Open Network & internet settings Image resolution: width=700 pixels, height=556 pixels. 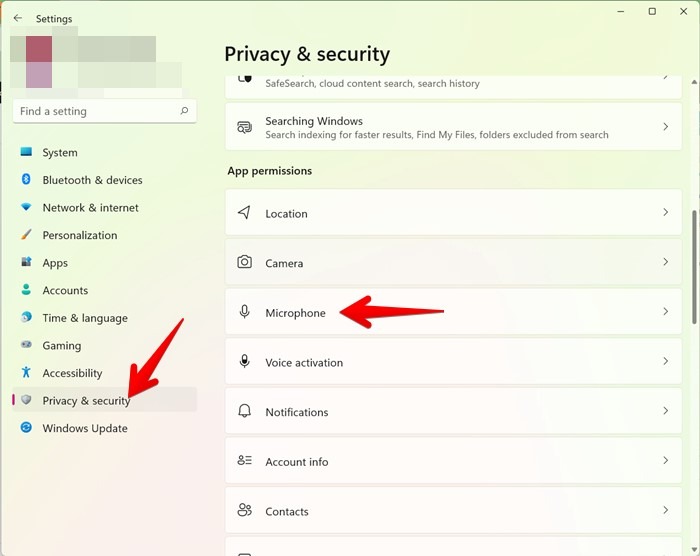[x=90, y=208]
